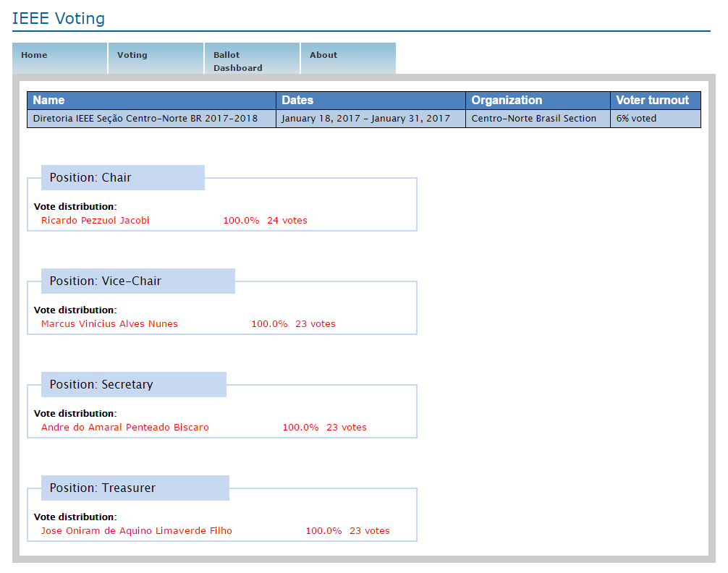Viewport: 728px width, 573px height.
Task: Click the Centro-Norte Brasil Section cell
Action: pyautogui.click(x=534, y=119)
